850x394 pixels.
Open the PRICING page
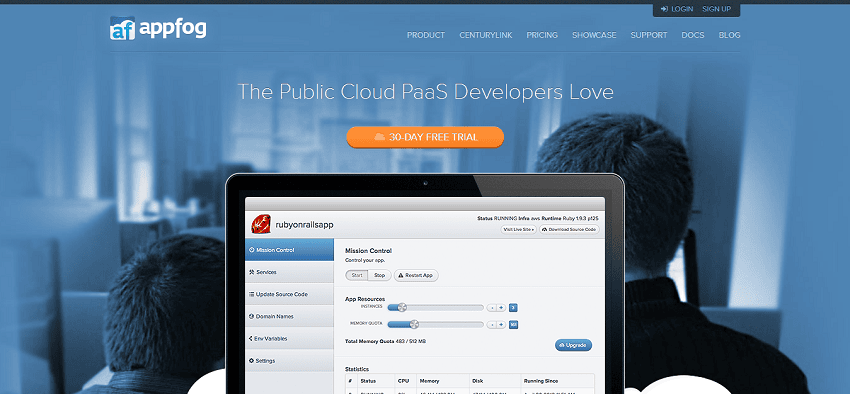coord(542,35)
